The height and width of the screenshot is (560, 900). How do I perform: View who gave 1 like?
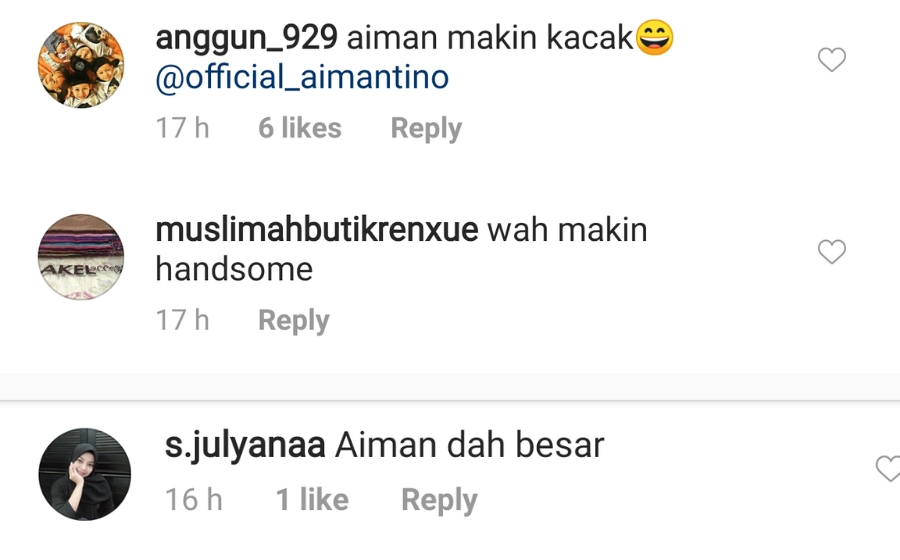pyautogui.click(x=312, y=499)
